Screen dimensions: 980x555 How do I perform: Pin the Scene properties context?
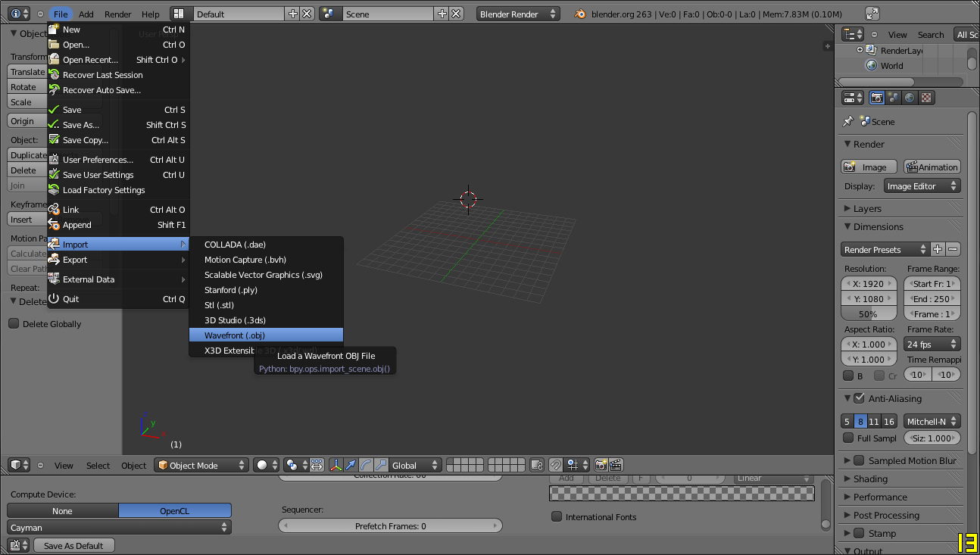[x=848, y=121]
